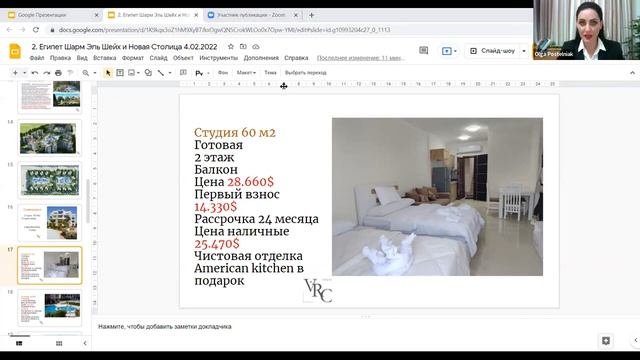Open the Дополнения menu
This screenshot has height=360, width=640.
tap(261, 58)
